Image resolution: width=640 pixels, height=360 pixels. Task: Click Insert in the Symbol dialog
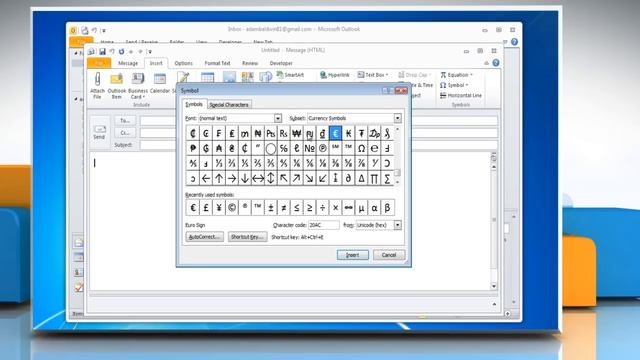coord(353,255)
